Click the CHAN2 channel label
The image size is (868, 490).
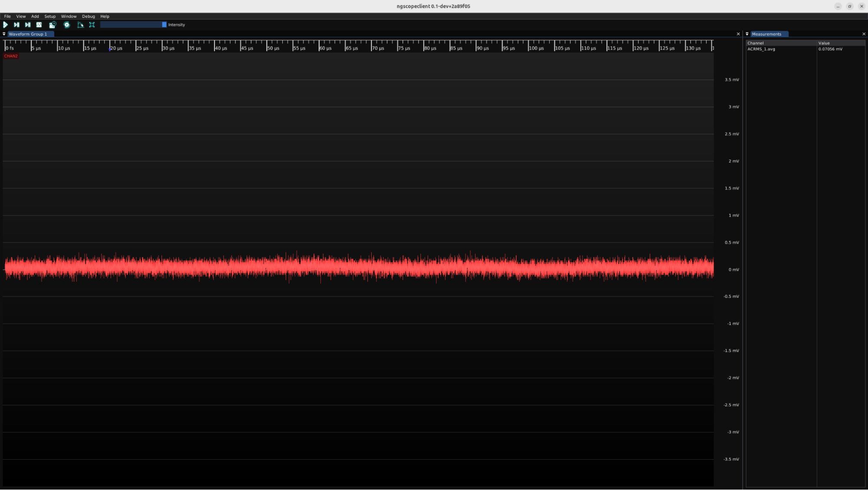(x=11, y=56)
